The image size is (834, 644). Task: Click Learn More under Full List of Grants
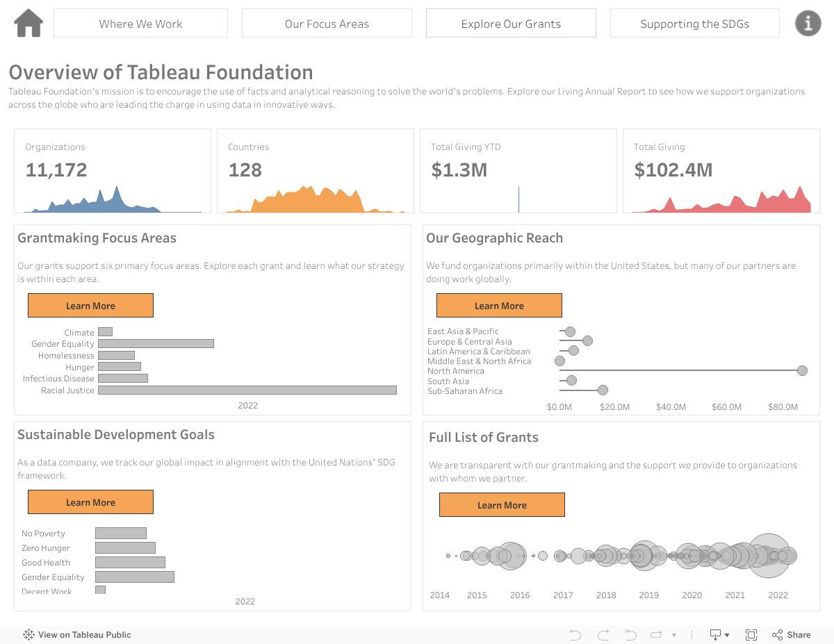click(x=502, y=505)
